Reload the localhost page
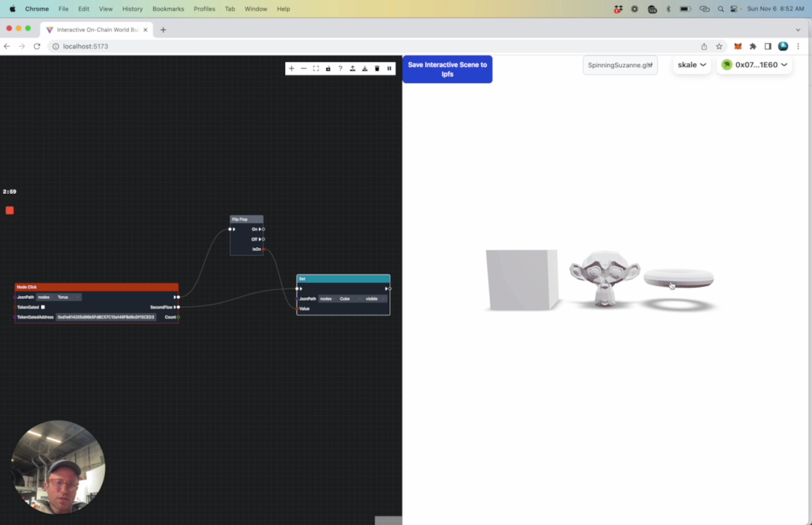Viewport: 812px width, 525px height. click(x=36, y=46)
